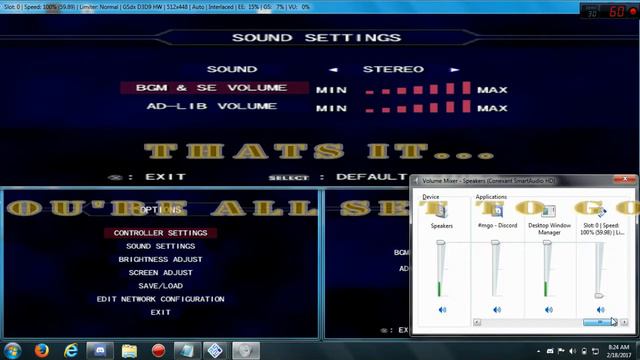Select SOUND SETTINGS in the Options list
Viewport: 640px width, 360px height.
(160, 246)
